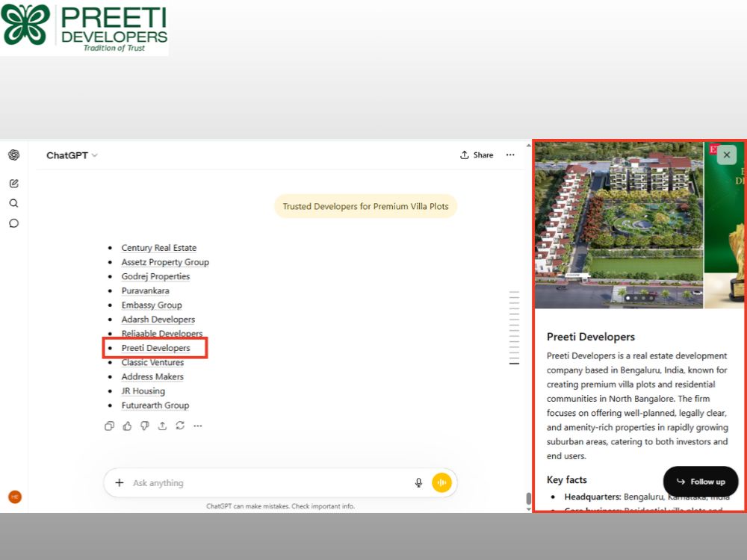Start a new chat with pencil icon
Image resolution: width=747 pixels, height=560 pixels.
(x=13, y=184)
